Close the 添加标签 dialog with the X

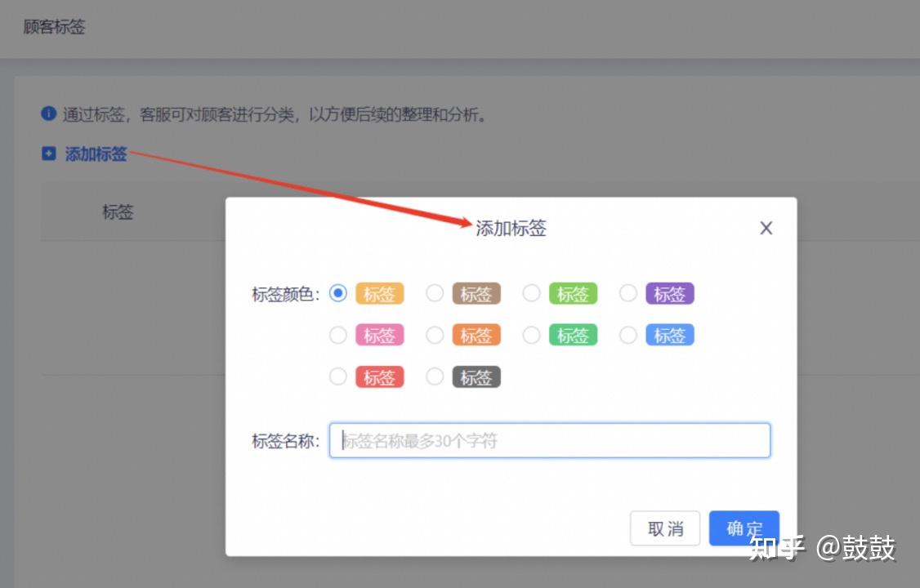point(766,228)
